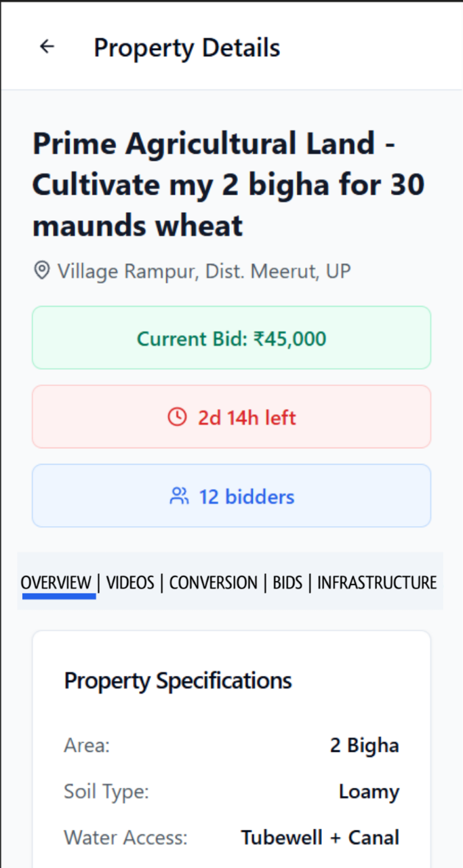Click the "12 bidders" label

[247, 497]
